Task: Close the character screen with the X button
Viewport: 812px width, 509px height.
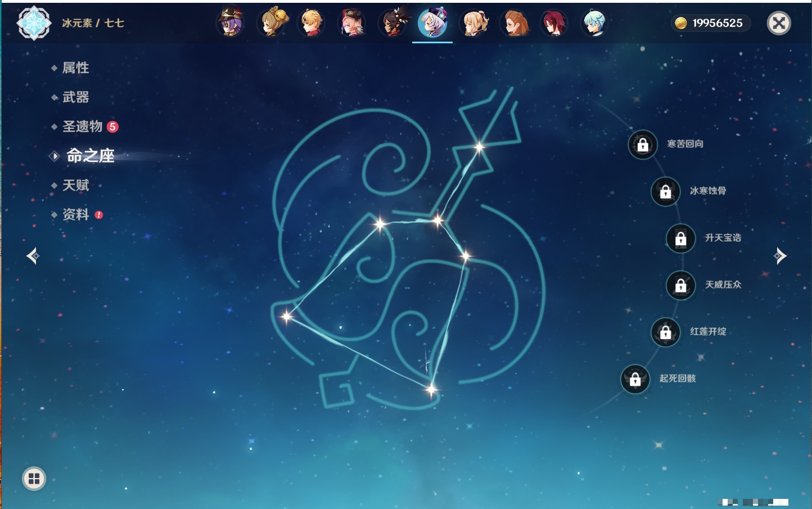Action: pos(779,23)
